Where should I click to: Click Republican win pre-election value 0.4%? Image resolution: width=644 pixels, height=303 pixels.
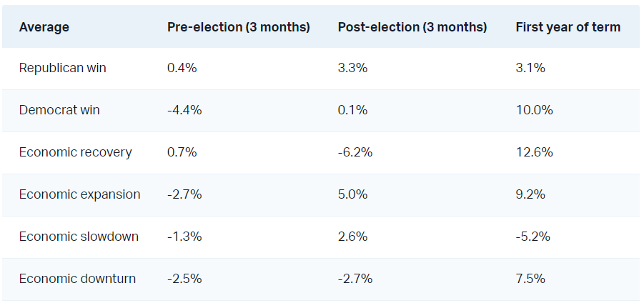coord(182,69)
